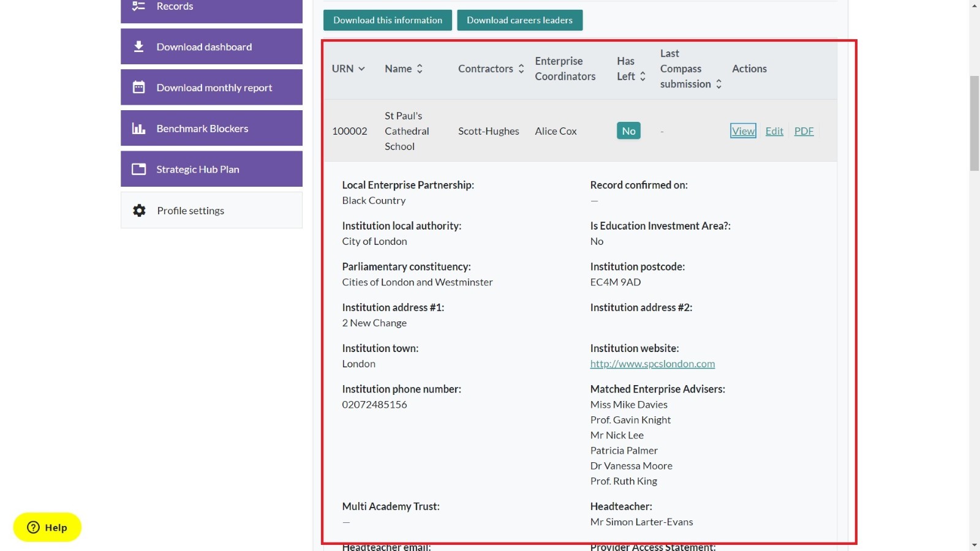Image resolution: width=980 pixels, height=551 pixels.
Task: Click Edit link for St Paul's Cathedral School
Action: (x=774, y=131)
